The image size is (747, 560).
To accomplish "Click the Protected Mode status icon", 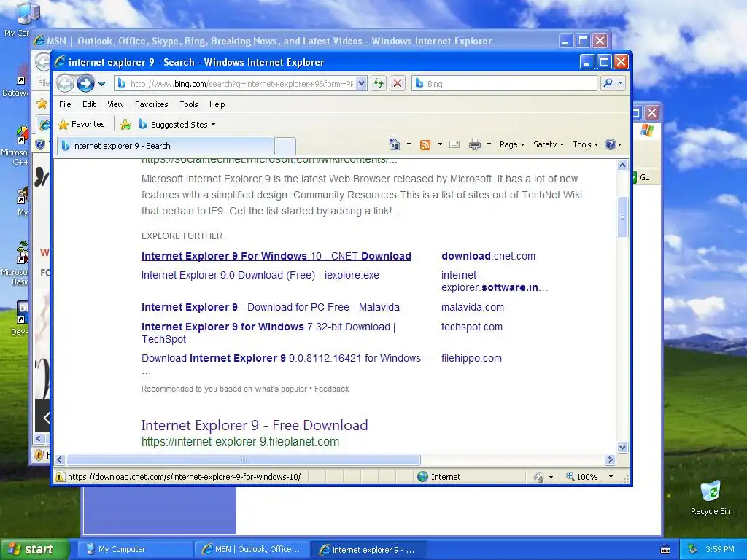I will coord(538,477).
